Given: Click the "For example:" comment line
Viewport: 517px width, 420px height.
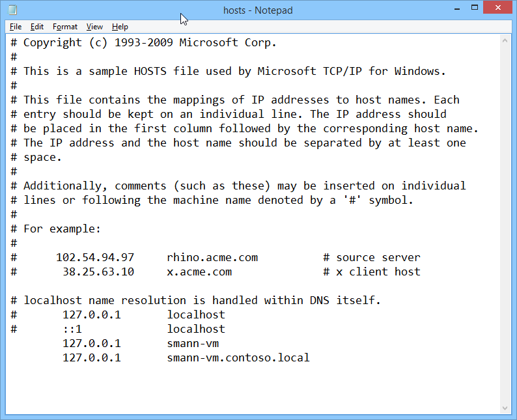Looking at the screenshot, I should point(55,229).
